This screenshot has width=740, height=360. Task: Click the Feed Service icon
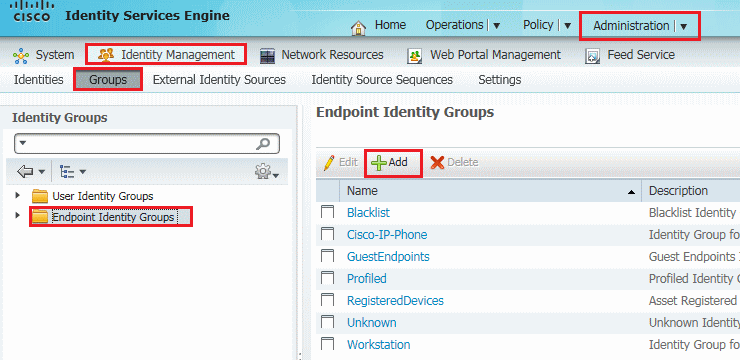pos(592,56)
